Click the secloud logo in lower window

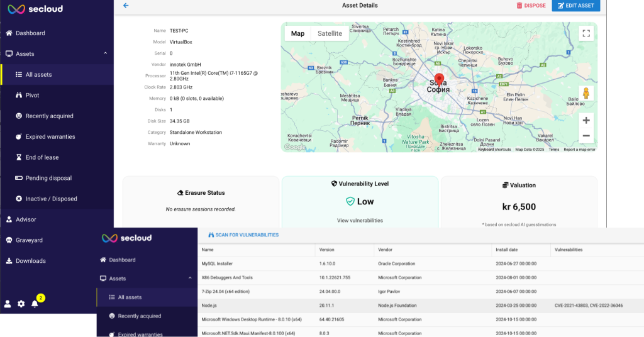[127, 238]
